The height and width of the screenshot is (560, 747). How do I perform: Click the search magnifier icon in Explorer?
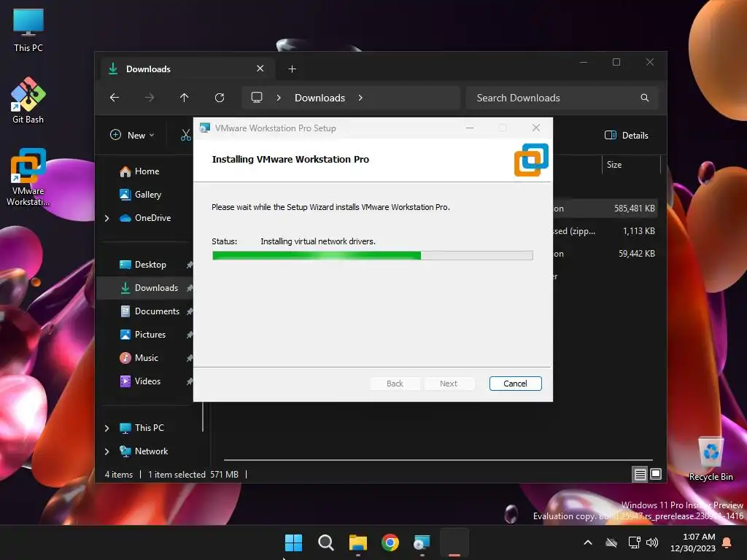[645, 98]
